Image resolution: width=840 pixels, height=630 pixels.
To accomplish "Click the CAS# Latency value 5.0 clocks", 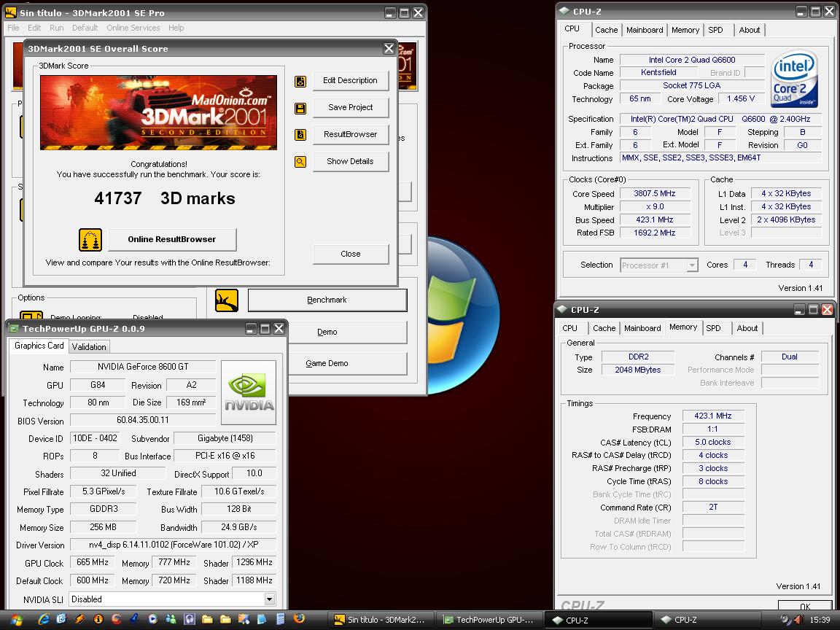I will coord(712,442).
